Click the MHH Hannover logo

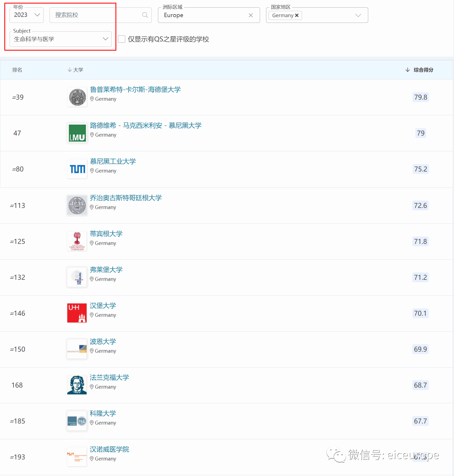tap(77, 457)
